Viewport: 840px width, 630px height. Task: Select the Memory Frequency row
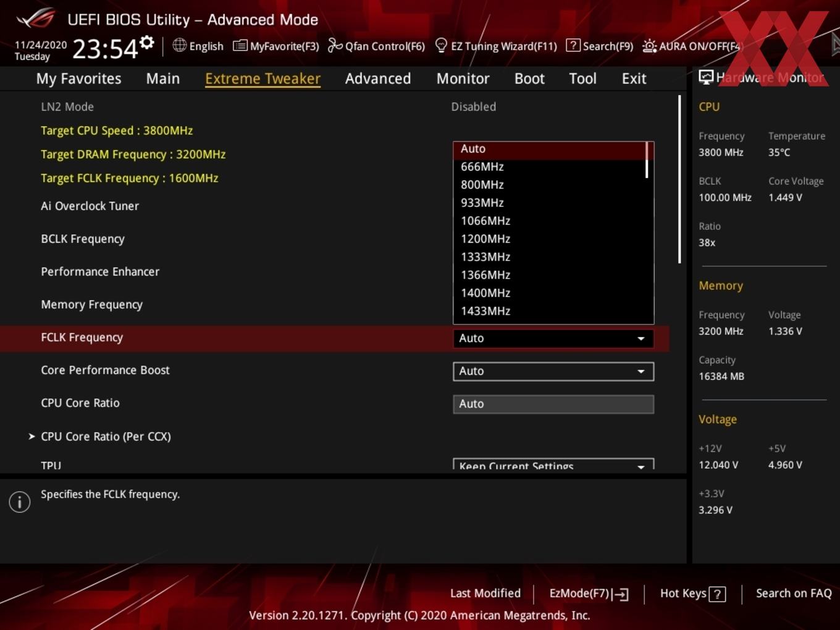coord(91,304)
